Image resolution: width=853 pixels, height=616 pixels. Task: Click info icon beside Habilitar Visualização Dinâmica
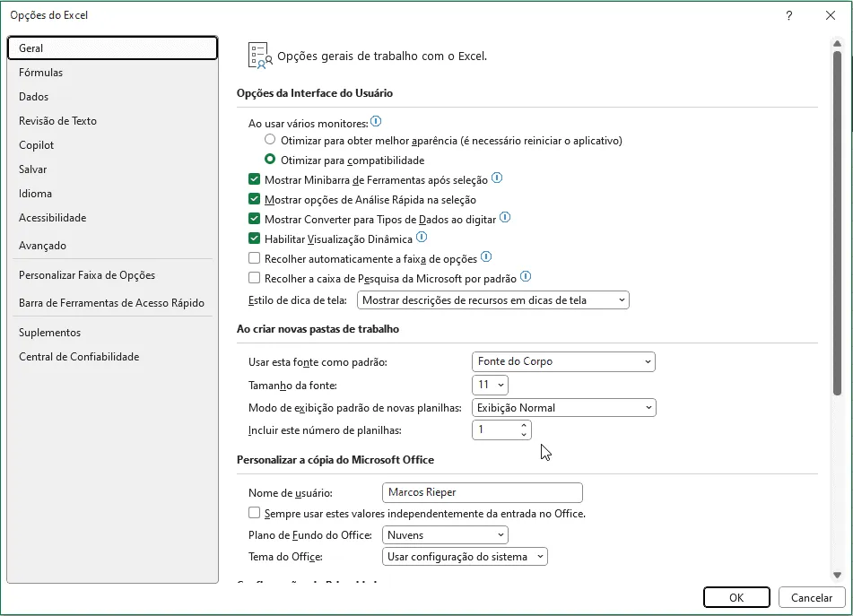[x=422, y=237]
